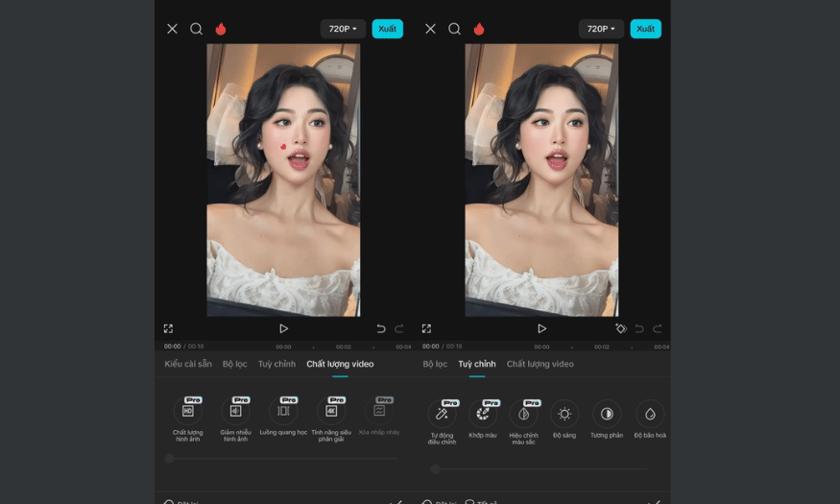Open the 720P resolution dropdown on left screen
Screen dimensions: 840x504
(343, 29)
